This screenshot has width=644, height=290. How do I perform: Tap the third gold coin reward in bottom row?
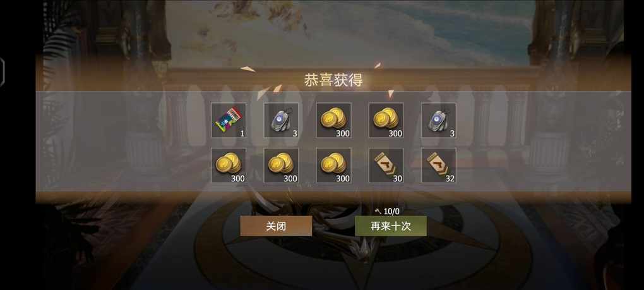333,165
